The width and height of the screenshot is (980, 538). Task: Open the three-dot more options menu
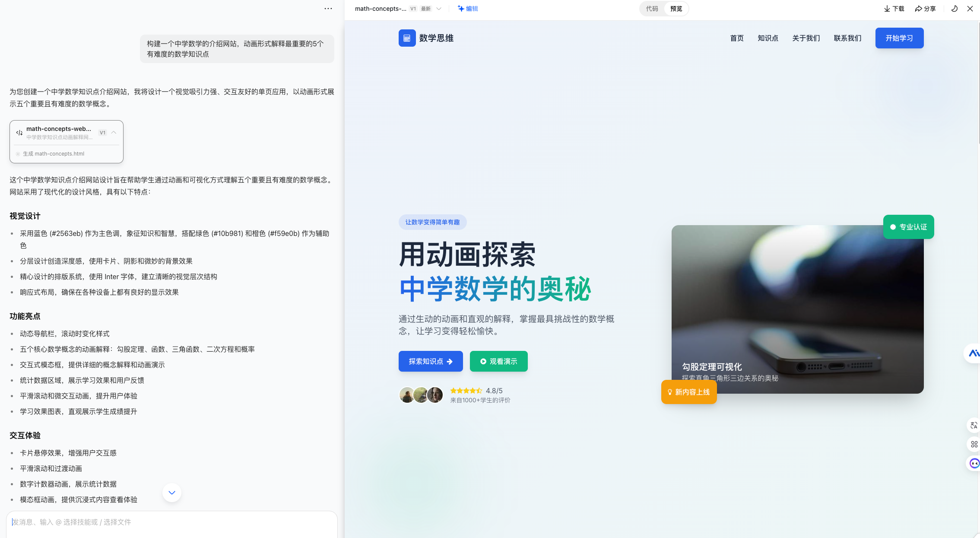(x=328, y=9)
